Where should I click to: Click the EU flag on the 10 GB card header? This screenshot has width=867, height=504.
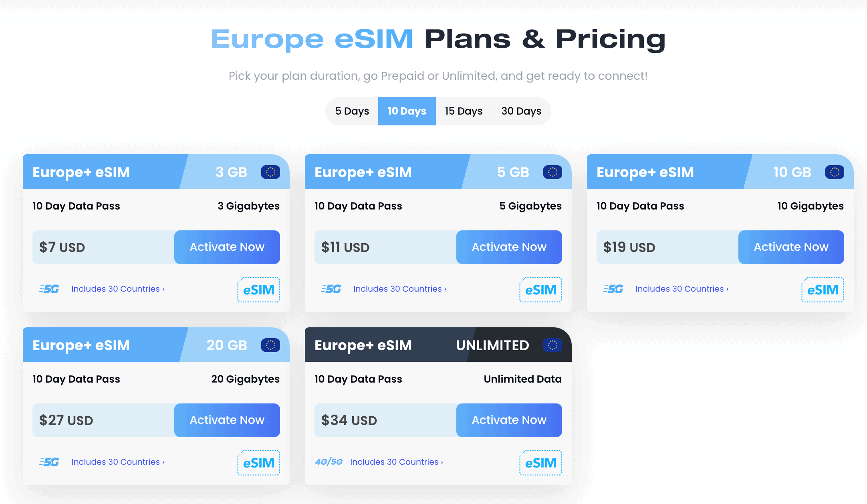pos(836,172)
